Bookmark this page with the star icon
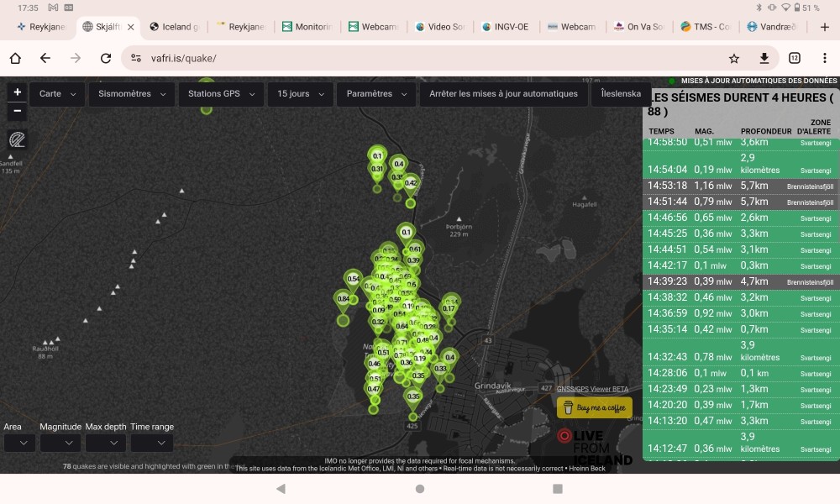 point(734,59)
